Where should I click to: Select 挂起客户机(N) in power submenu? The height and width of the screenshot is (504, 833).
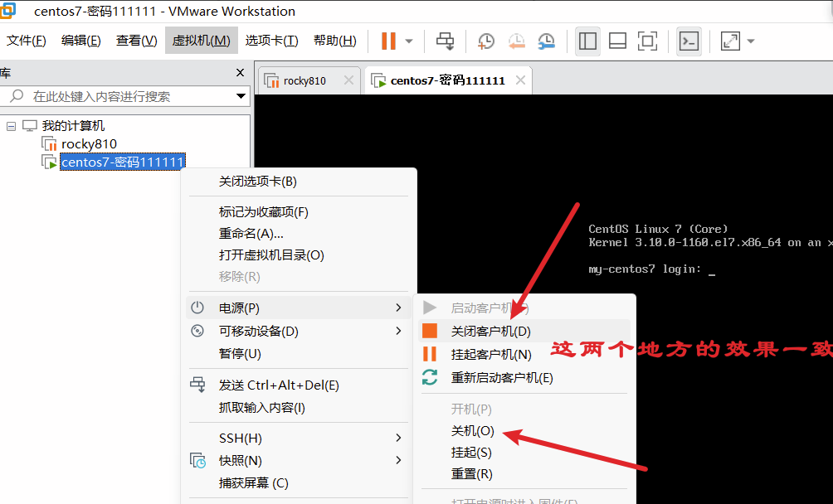tap(524, 355)
